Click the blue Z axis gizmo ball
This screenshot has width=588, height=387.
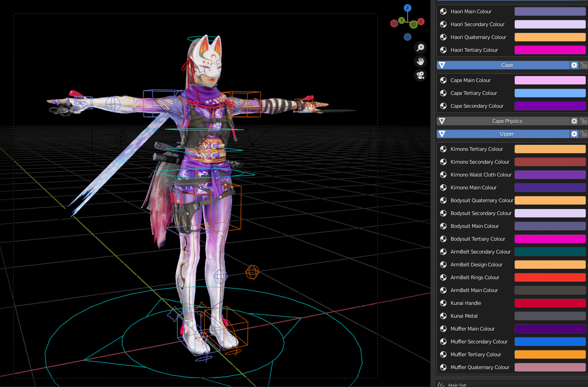(x=407, y=8)
